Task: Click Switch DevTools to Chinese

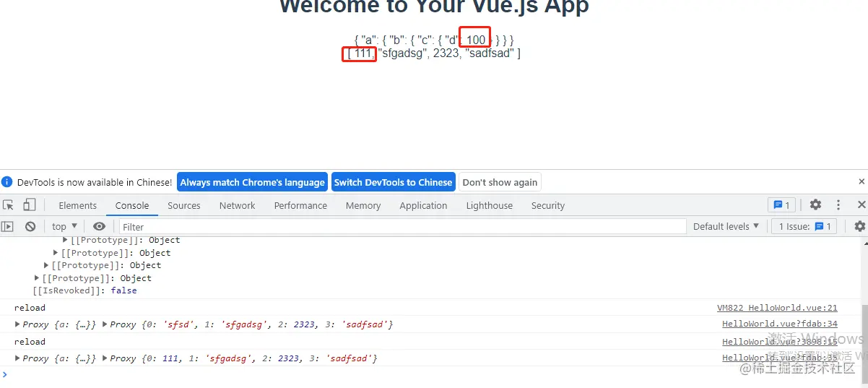Action: point(393,182)
